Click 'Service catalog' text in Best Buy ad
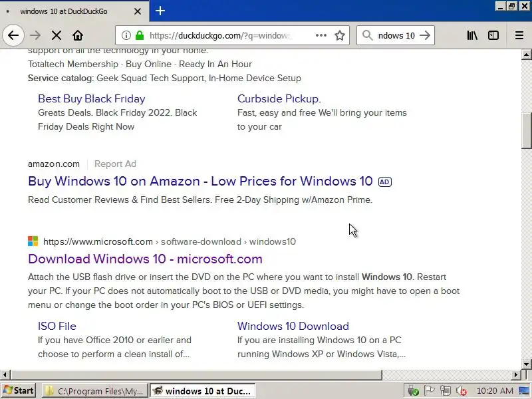This screenshot has width=532, height=399. coord(60,78)
